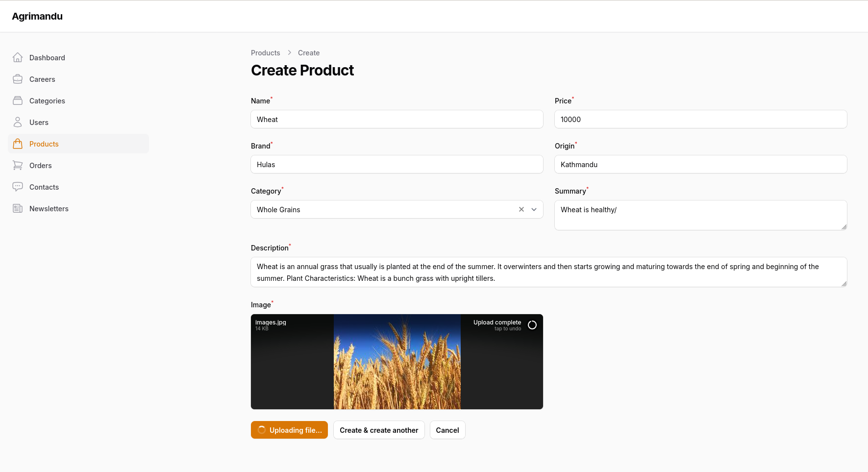The image size is (868, 472).
Task: Click the uploaded wheat image preview
Action: coord(397,362)
